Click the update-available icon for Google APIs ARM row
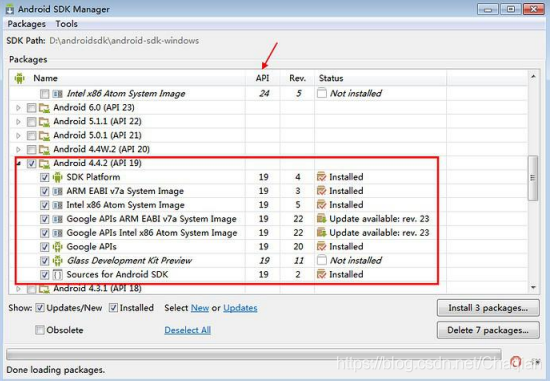 point(321,219)
